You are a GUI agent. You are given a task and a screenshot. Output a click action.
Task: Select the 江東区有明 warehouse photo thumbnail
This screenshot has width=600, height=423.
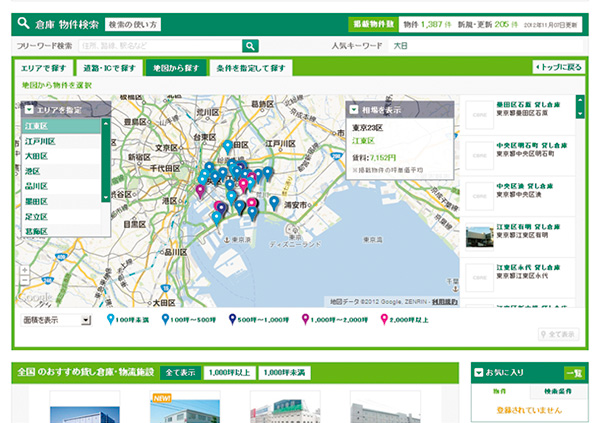pos(480,237)
